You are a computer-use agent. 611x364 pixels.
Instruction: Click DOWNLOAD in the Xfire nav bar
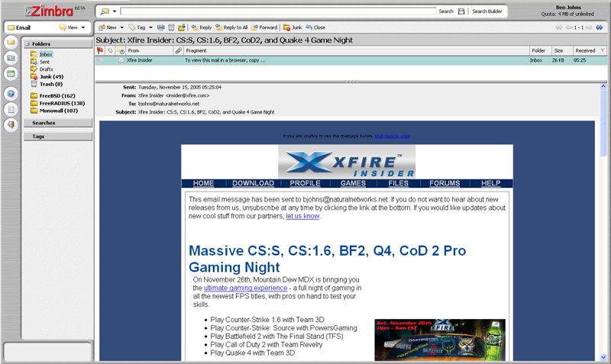(254, 183)
